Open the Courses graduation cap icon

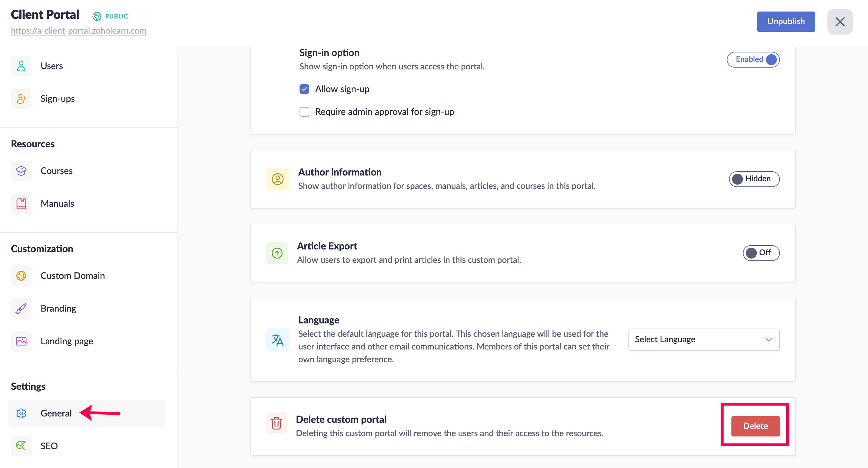point(21,171)
